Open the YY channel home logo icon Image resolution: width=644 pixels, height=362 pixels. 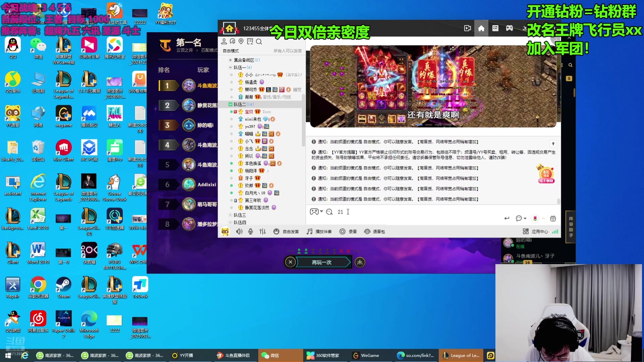pyautogui.click(x=229, y=28)
